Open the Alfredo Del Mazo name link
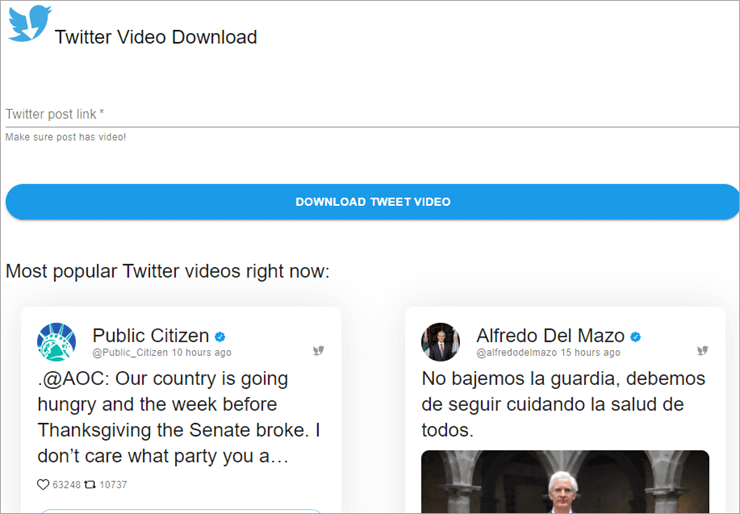740x514 pixels. pyautogui.click(x=550, y=336)
